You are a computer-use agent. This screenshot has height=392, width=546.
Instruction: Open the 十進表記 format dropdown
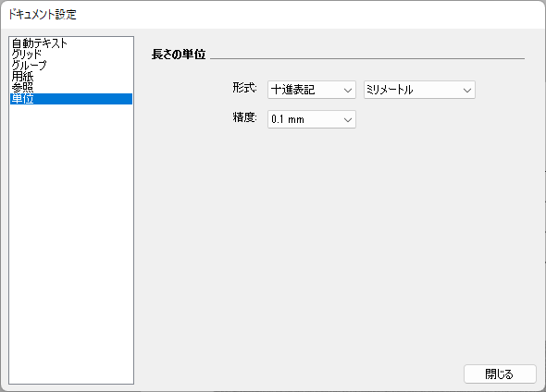point(312,90)
